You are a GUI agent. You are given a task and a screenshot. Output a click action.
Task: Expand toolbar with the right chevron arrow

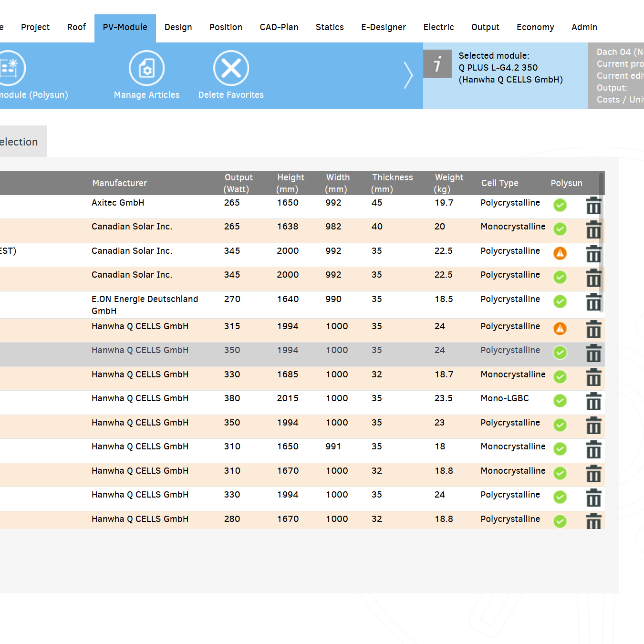click(408, 75)
